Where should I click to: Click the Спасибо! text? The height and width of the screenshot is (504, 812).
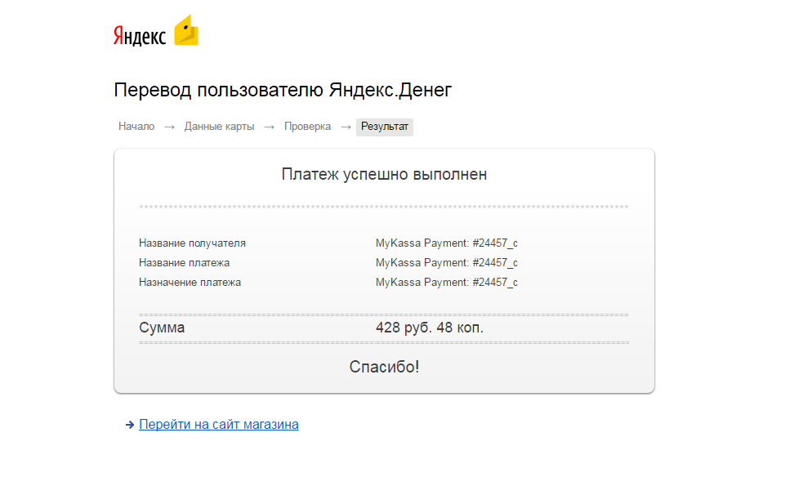(x=384, y=367)
